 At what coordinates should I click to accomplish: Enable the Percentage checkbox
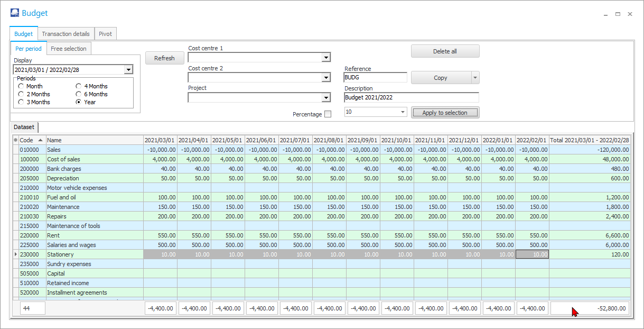[328, 114]
